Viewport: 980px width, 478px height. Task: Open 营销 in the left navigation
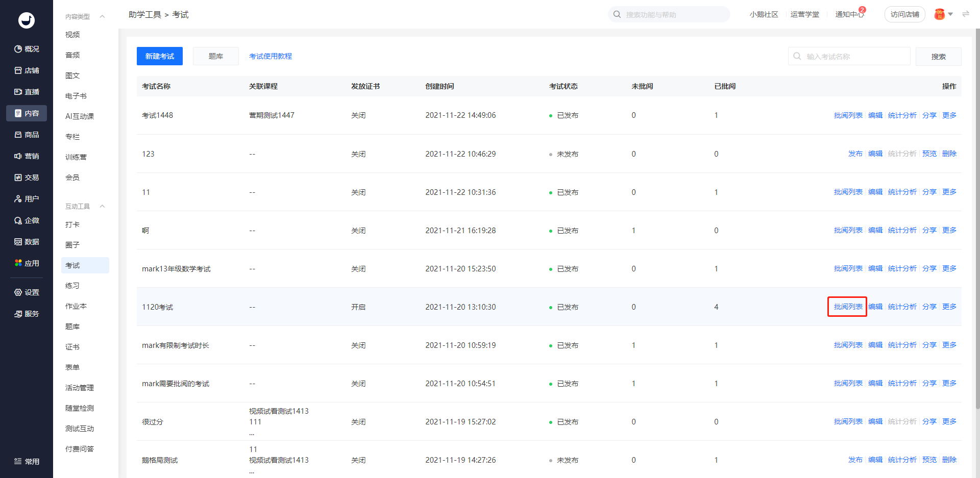[x=27, y=156]
